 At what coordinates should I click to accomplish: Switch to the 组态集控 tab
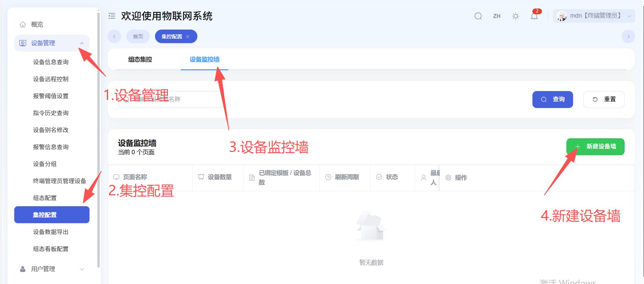(140, 59)
